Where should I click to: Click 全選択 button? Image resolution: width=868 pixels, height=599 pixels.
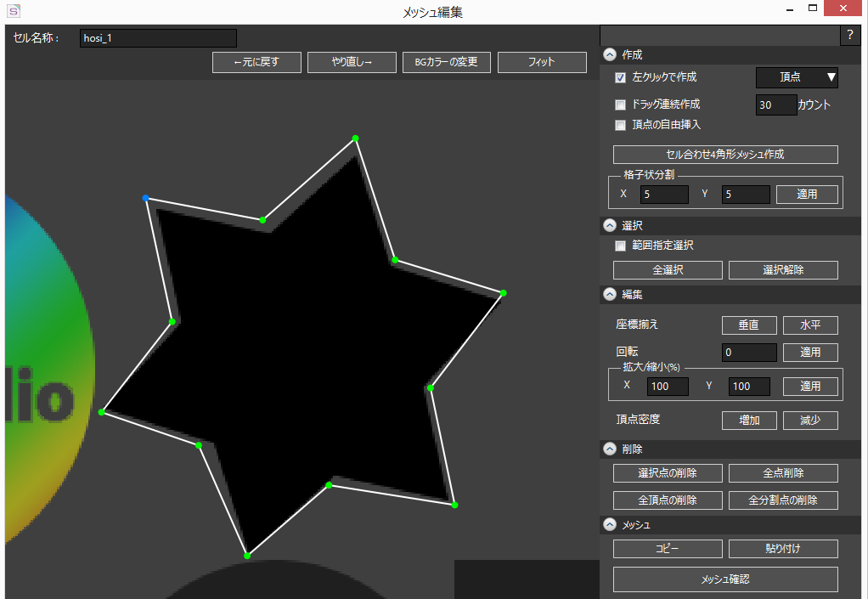pyautogui.click(x=668, y=270)
